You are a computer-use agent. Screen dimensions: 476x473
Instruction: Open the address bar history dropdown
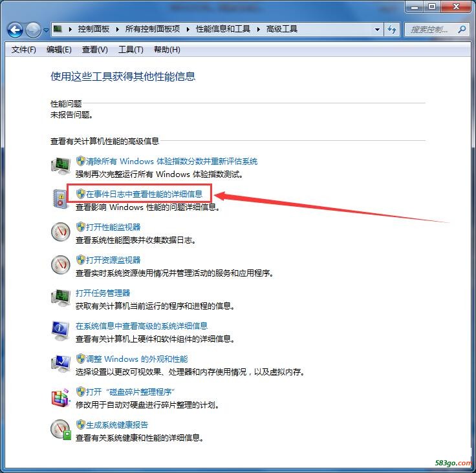tap(377, 30)
